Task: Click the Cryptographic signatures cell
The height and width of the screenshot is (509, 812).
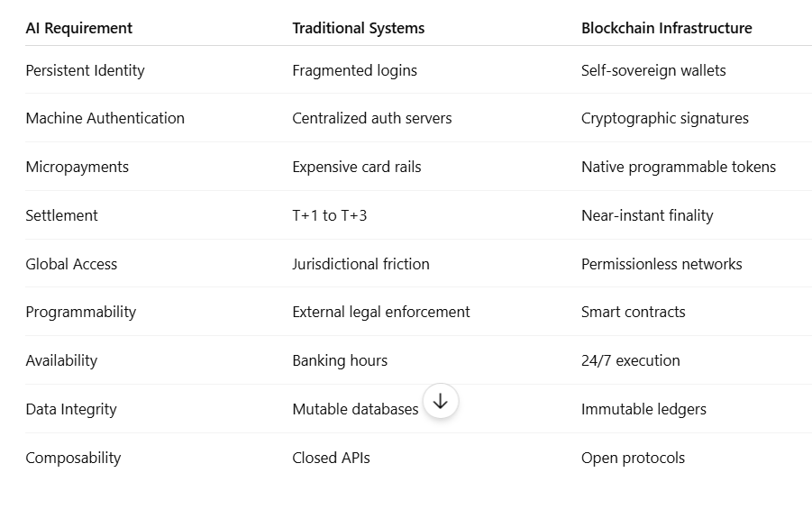Action: coord(665,118)
